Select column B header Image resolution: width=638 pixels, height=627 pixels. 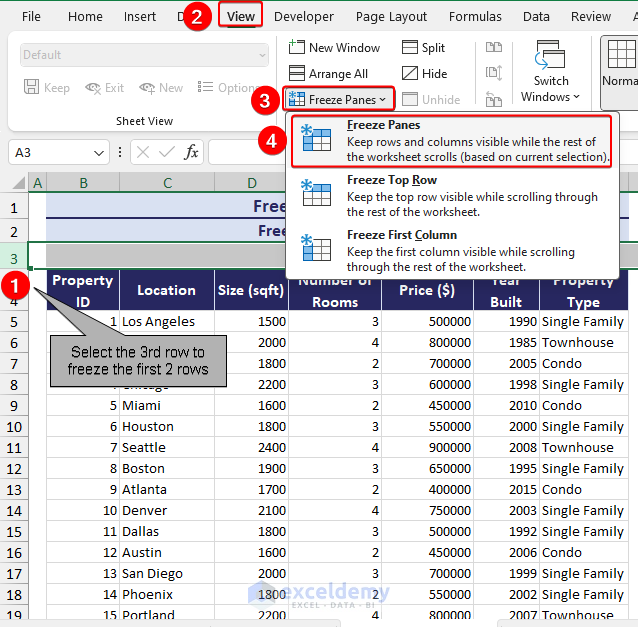pyautogui.click(x=83, y=183)
